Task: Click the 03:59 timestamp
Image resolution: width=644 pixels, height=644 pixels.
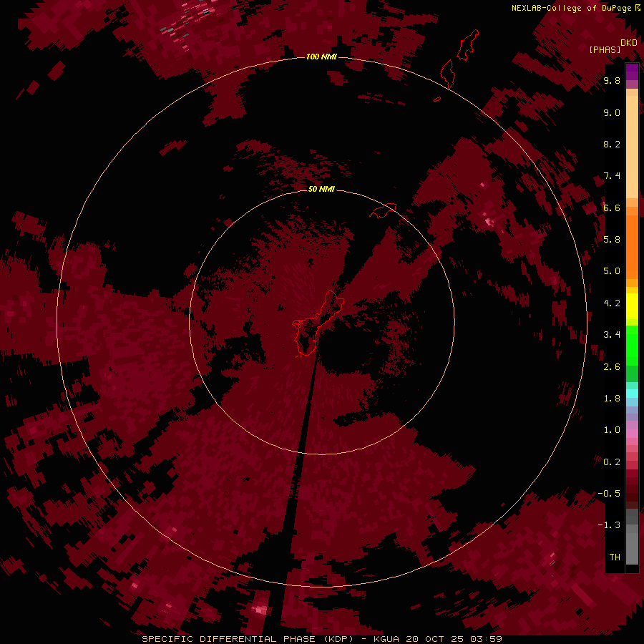Action: pos(487,639)
